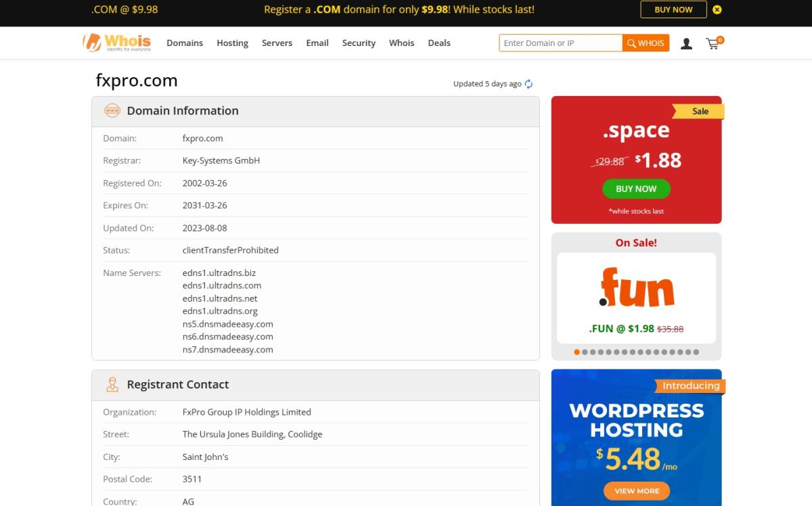This screenshot has width=812, height=506.
Task: Refresh the whois record with the reload icon
Action: coord(528,84)
